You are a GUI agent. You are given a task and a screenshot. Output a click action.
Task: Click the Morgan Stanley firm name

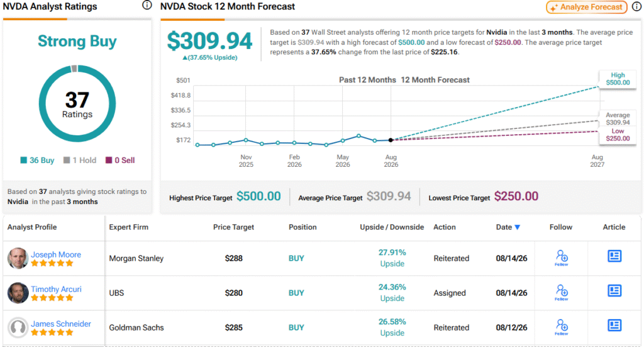pyautogui.click(x=136, y=258)
